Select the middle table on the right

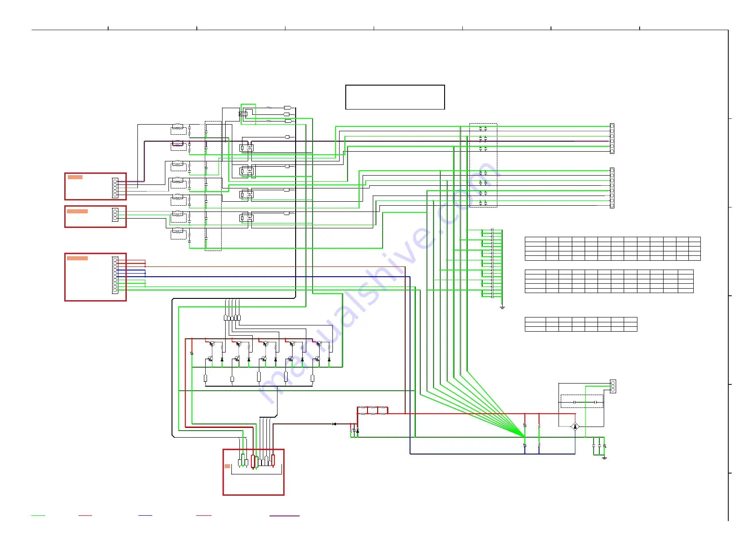click(609, 281)
